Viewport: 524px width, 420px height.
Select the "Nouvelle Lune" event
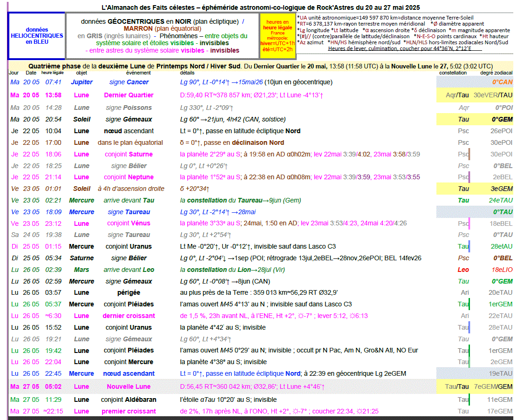point(129,386)
